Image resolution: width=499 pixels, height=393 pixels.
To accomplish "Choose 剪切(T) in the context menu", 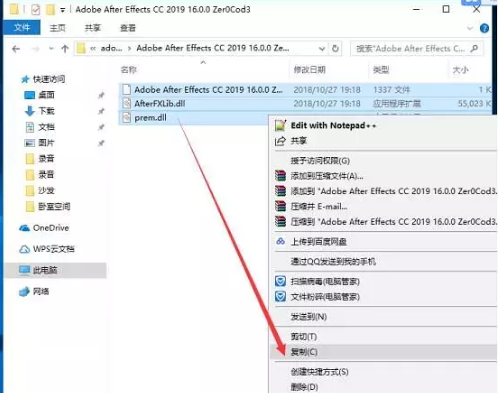I will (383, 336).
